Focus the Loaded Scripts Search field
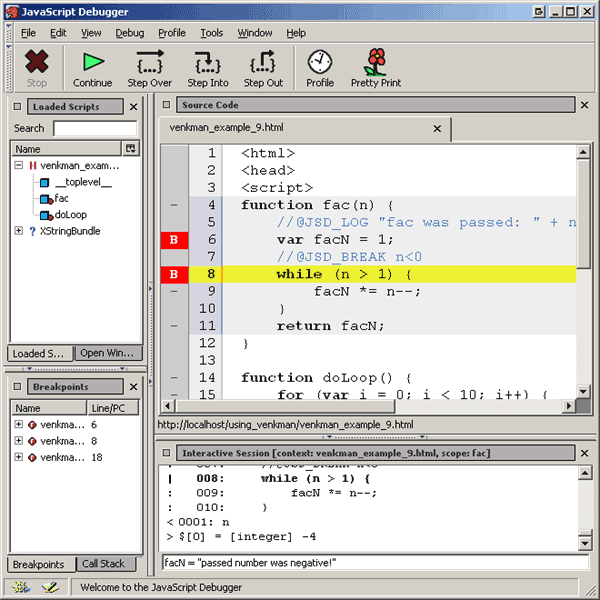The height and width of the screenshot is (600, 600). point(95,128)
